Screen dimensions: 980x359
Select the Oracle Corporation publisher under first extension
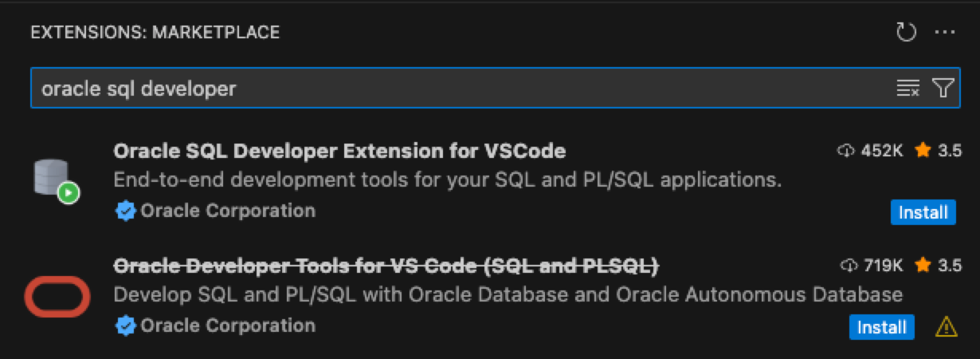(x=228, y=211)
